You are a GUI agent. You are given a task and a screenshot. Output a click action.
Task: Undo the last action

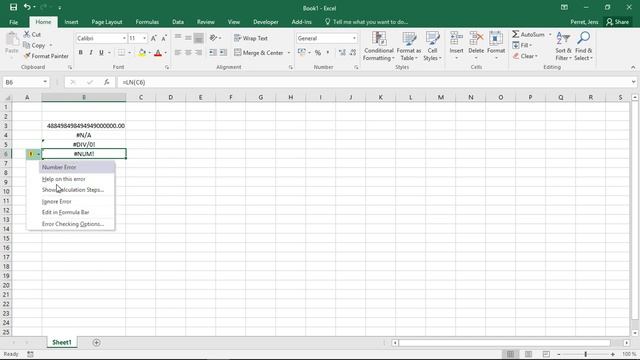[27, 7]
